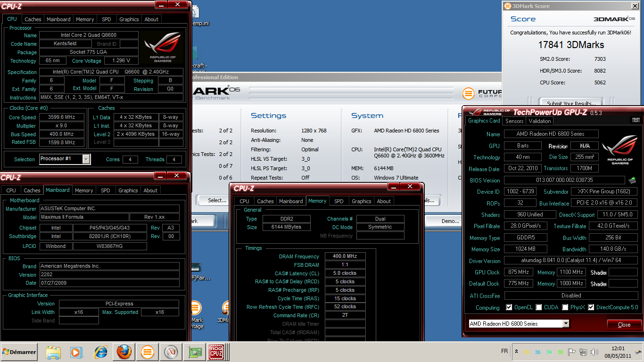This screenshot has height=362, width=644.
Task: Open the volume speaker icon in tray
Action: pos(593,352)
